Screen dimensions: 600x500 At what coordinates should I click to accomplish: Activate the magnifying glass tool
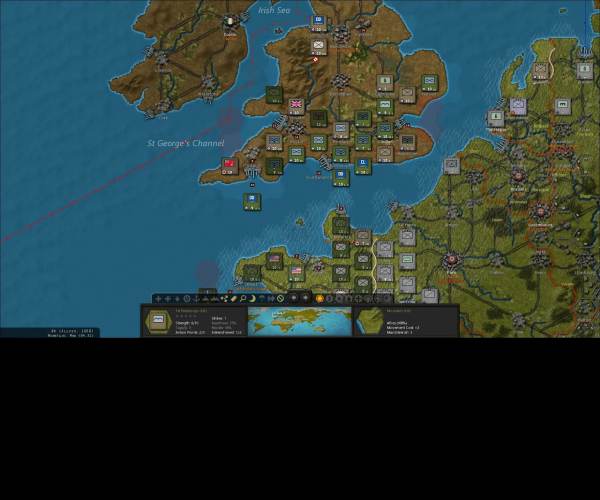click(243, 299)
